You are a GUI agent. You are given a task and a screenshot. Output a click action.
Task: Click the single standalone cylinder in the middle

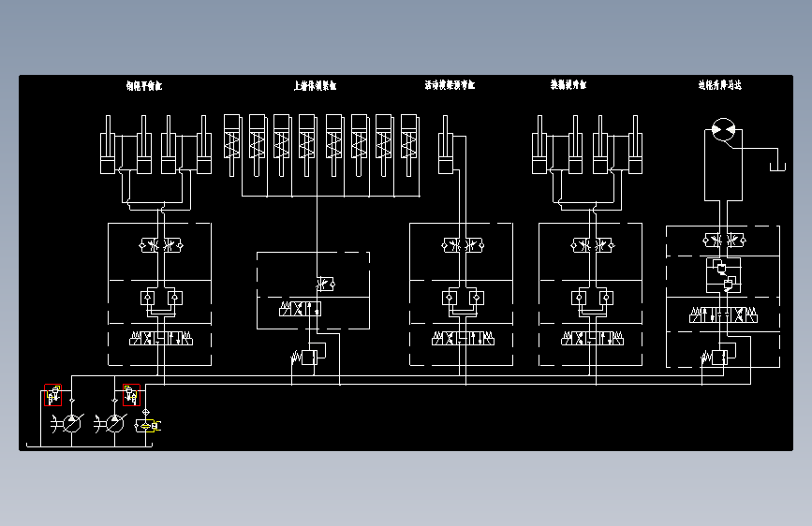pyautogui.click(x=446, y=144)
